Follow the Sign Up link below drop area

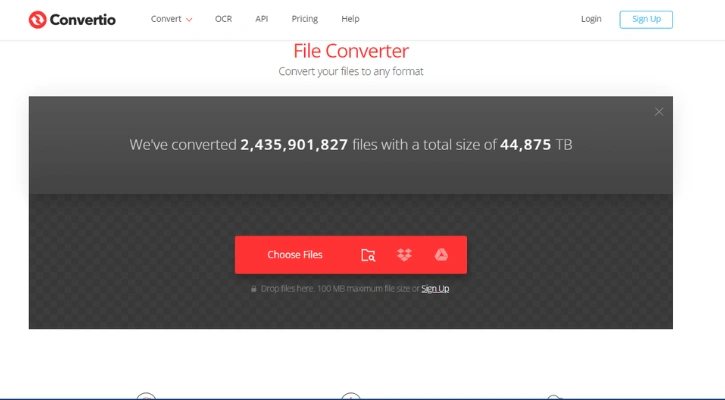[x=435, y=289]
